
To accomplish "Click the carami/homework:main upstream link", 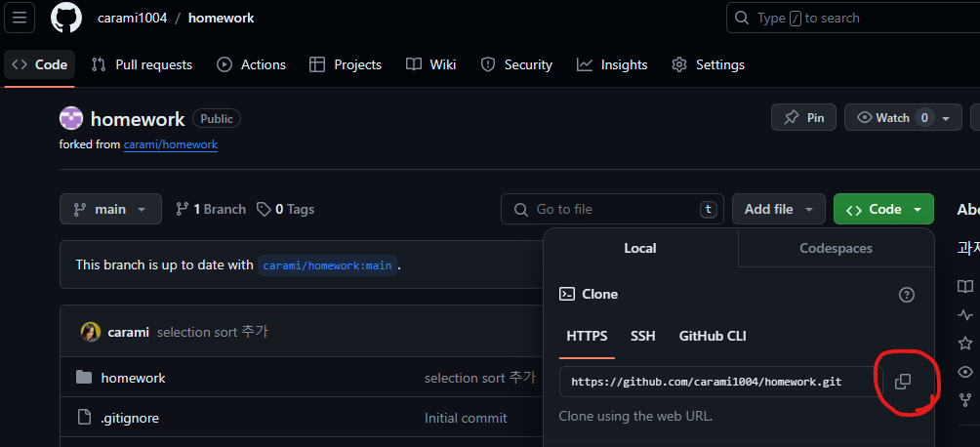I will (328, 265).
